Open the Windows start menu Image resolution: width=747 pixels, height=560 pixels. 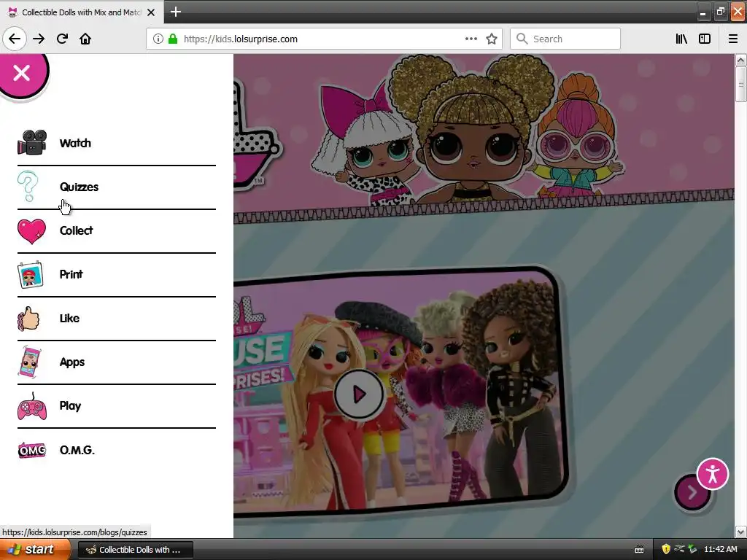point(35,550)
